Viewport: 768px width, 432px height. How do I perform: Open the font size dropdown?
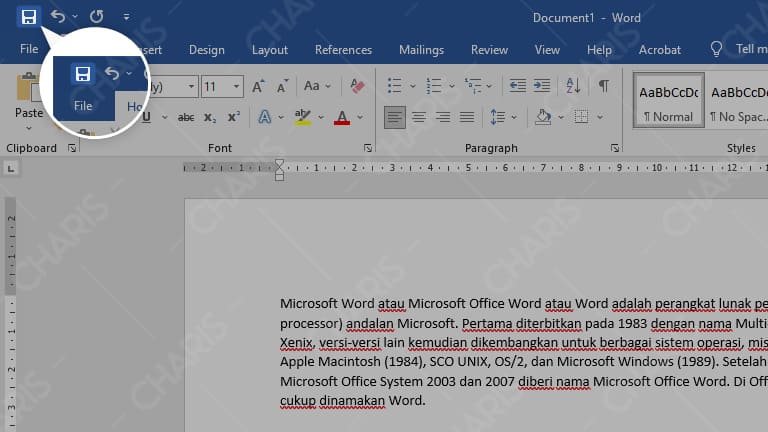coord(237,87)
